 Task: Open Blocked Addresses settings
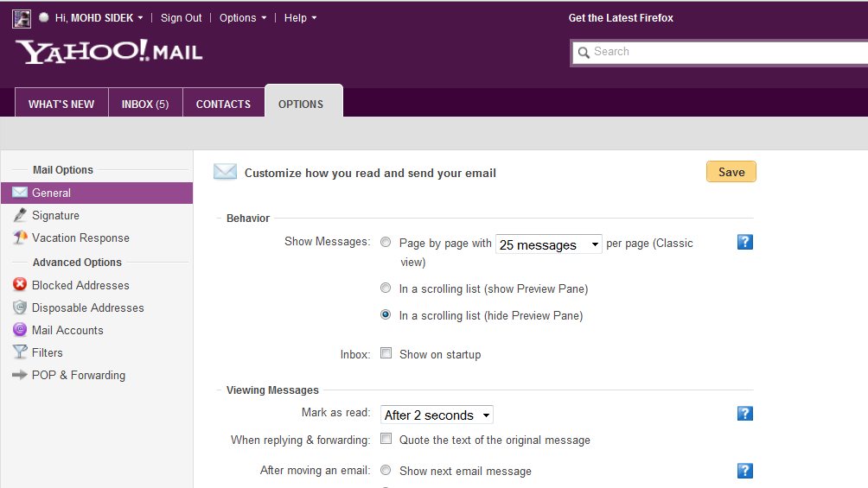coord(80,286)
